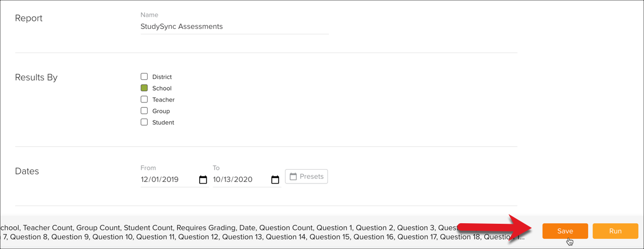Click the Results By section heading

pos(36,77)
